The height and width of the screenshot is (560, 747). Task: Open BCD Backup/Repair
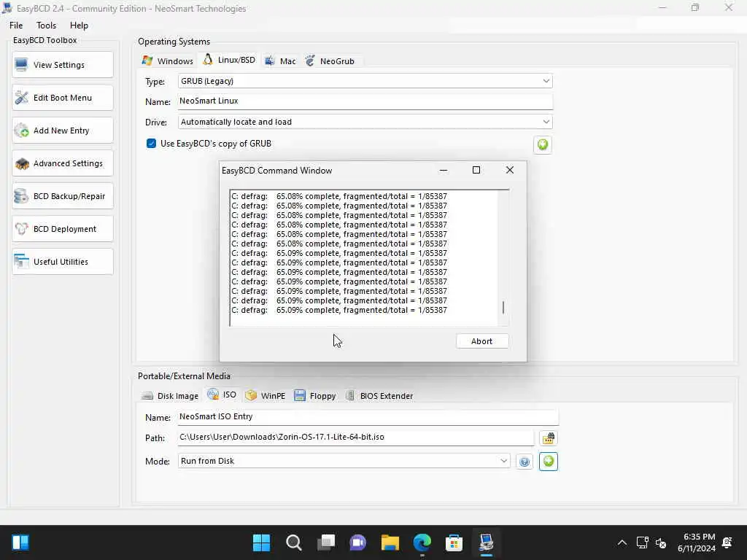click(x=63, y=196)
